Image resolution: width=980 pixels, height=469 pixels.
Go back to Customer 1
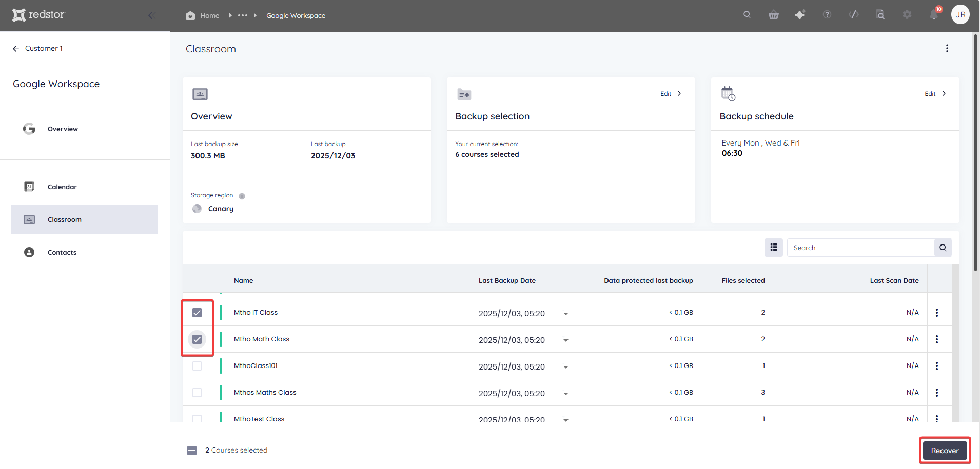(37, 48)
